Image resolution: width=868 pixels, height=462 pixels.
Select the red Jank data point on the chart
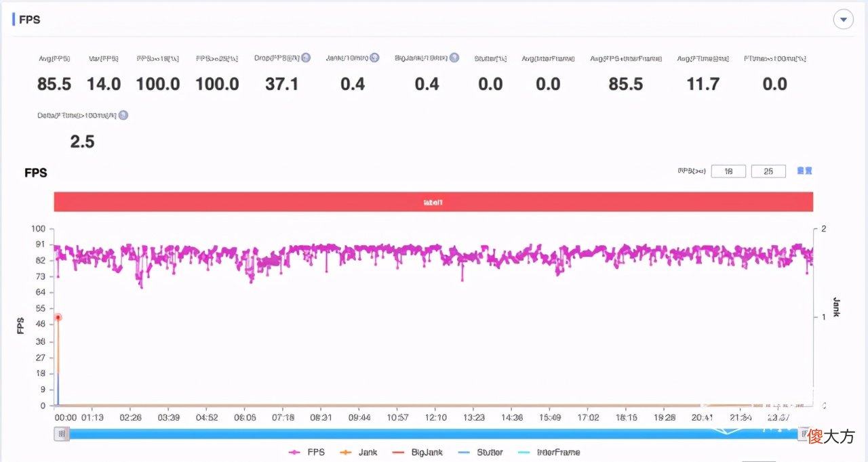(58, 317)
